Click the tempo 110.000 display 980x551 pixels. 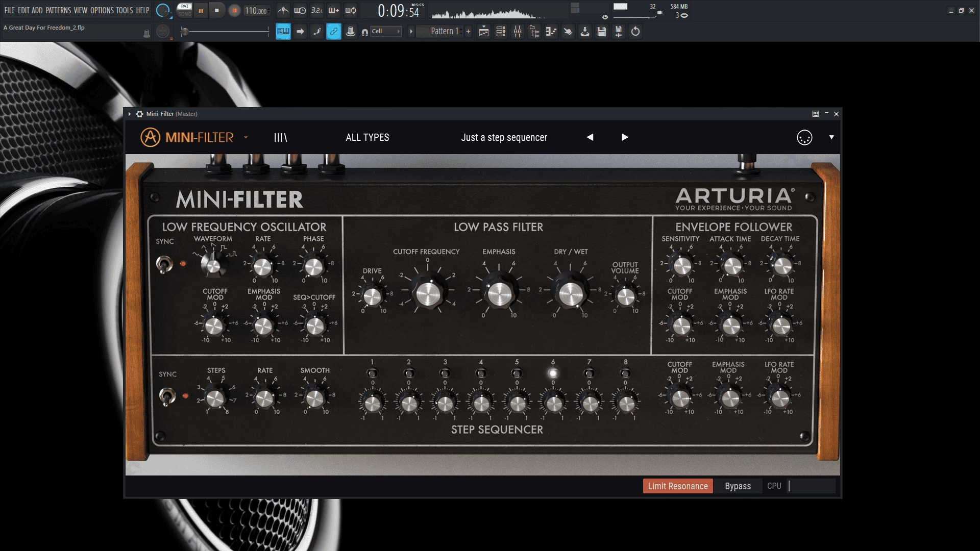pyautogui.click(x=256, y=11)
